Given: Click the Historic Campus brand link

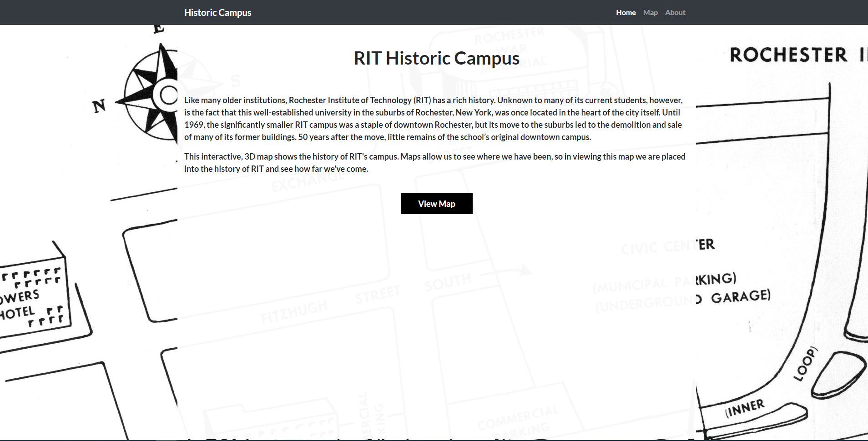Looking at the screenshot, I should pyautogui.click(x=217, y=13).
